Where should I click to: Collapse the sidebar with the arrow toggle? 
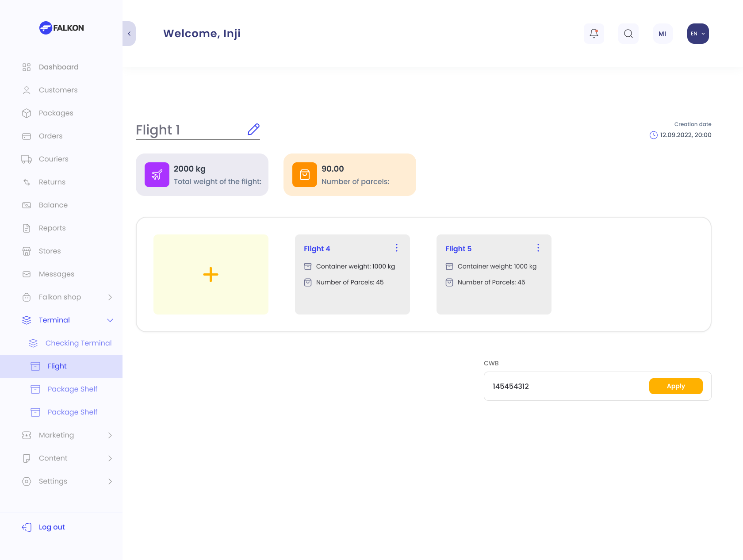click(x=129, y=34)
